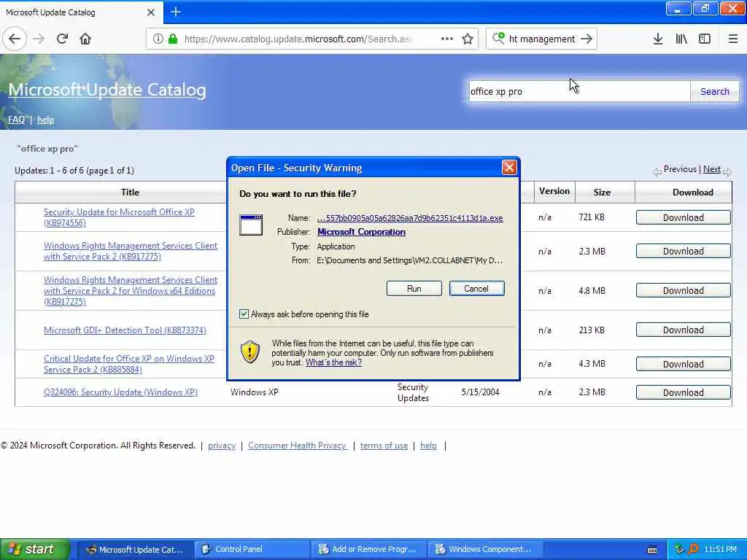The height and width of the screenshot is (560, 747).
Task: Focus the Firefox search box with ht management
Action: (x=542, y=39)
